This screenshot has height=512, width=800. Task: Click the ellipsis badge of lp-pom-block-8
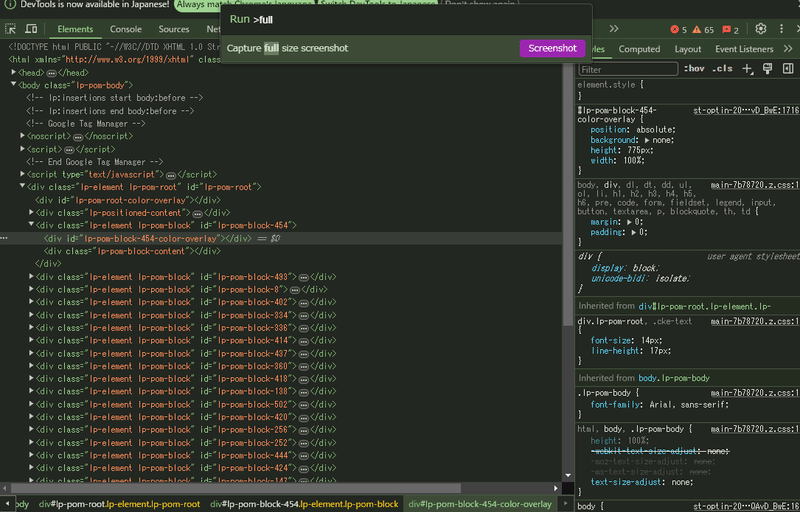tap(294, 290)
